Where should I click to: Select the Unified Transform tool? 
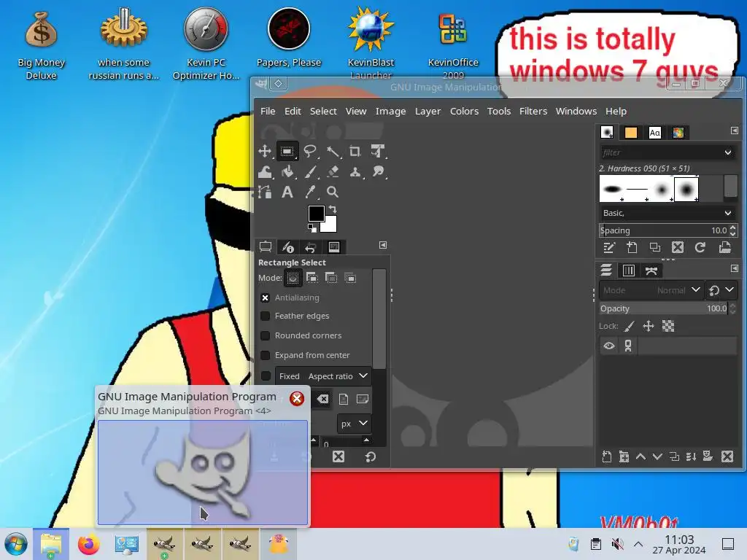click(x=378, y=152)
